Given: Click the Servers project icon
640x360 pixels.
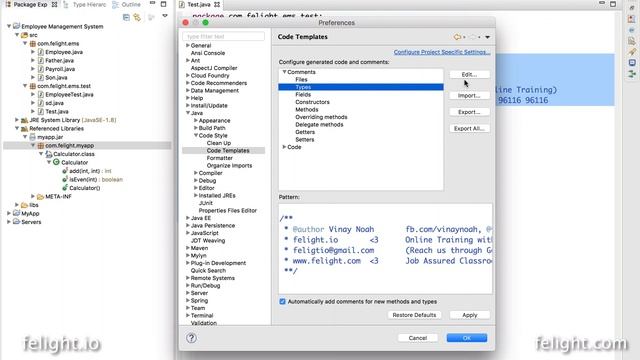Looking at the screenshot, I should tap(16, 222).
